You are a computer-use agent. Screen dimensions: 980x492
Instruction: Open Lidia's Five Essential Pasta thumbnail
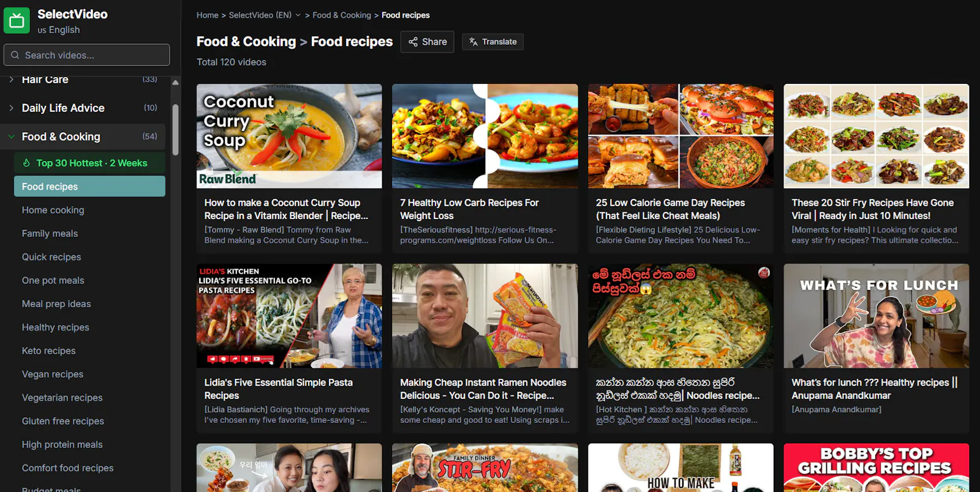[x=289, y=316]
